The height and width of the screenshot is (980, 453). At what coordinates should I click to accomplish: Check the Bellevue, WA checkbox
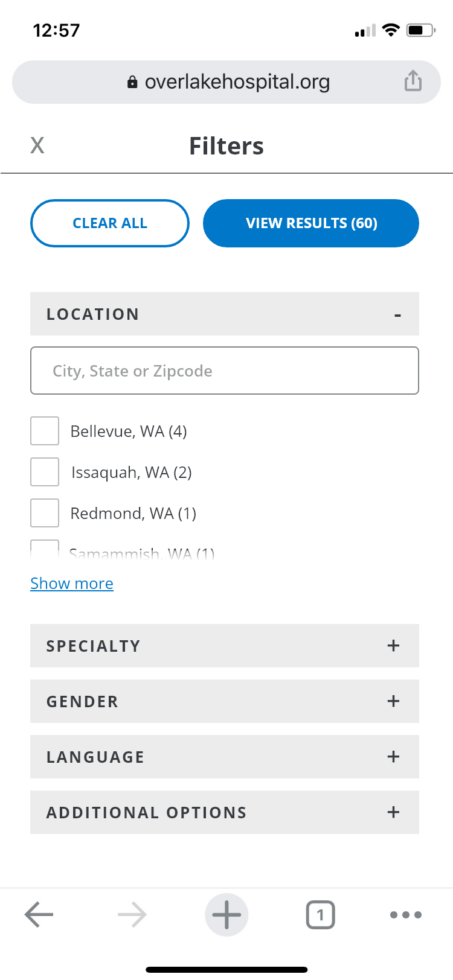click(45, 431)
